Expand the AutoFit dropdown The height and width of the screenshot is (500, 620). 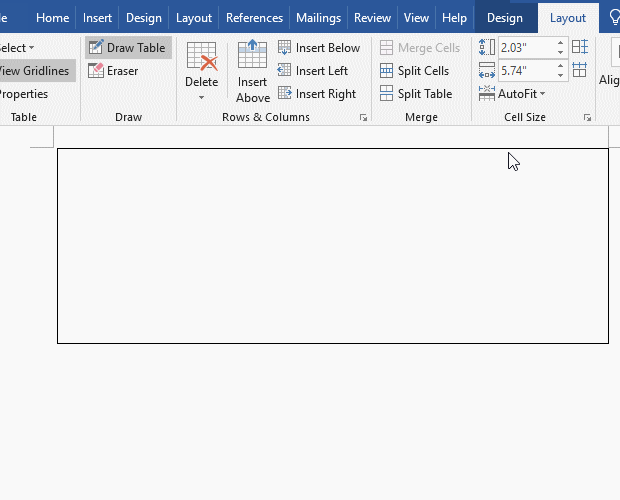pyautogui.click(x=521, y=94)
